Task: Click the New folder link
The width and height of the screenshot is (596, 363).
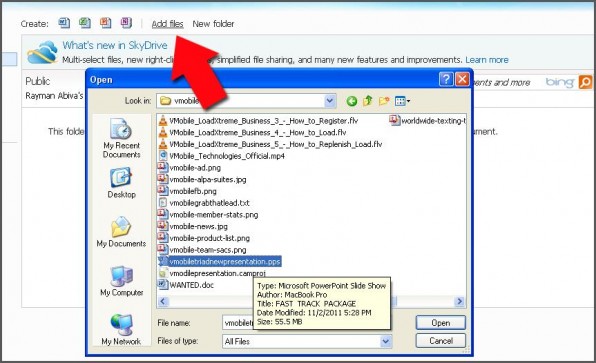Action: click(x=213, y=24)
